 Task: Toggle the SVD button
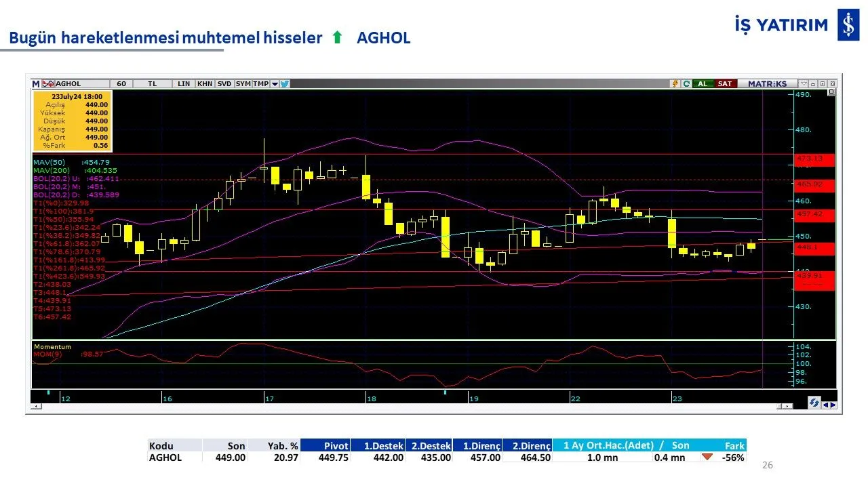click(x=224, y=83)
